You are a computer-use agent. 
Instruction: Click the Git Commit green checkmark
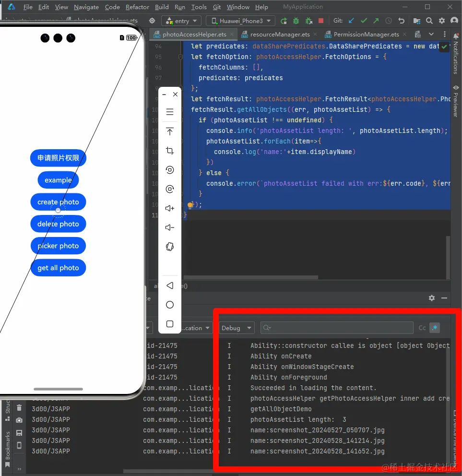tap(364, 21)
